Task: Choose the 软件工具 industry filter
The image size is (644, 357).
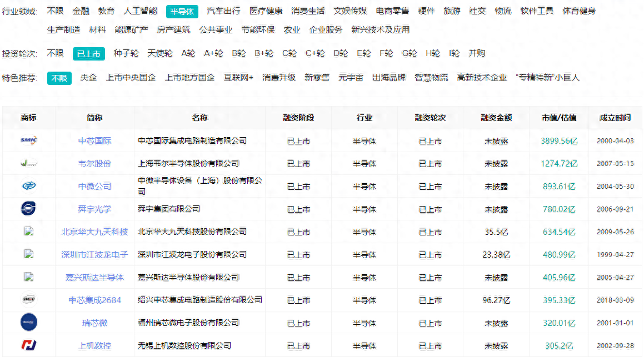Action: pos(537,11)
